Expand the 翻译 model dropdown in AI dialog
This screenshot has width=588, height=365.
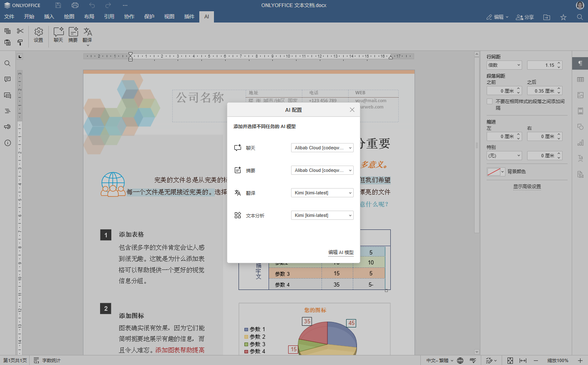pyautogui.click(x=322, y=193)
